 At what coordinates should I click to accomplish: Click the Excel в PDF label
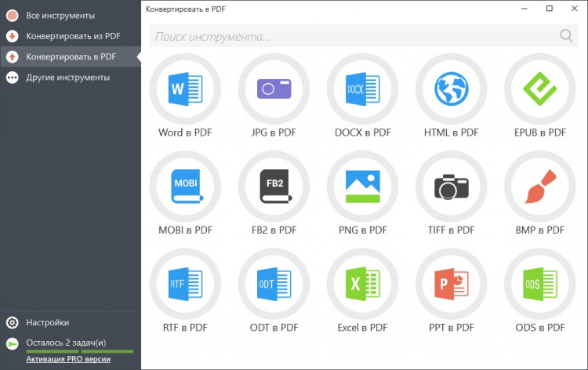363,327
